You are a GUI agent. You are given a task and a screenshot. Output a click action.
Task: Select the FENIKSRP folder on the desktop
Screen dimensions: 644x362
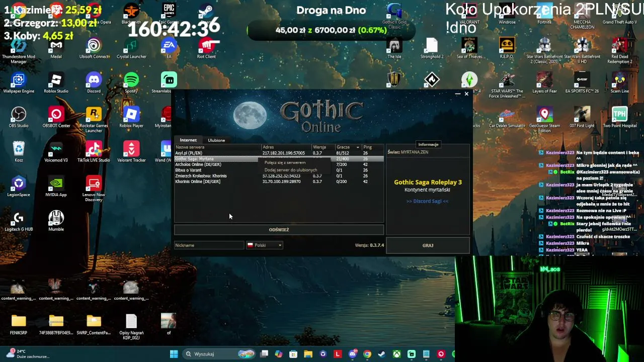pos(19,325)
